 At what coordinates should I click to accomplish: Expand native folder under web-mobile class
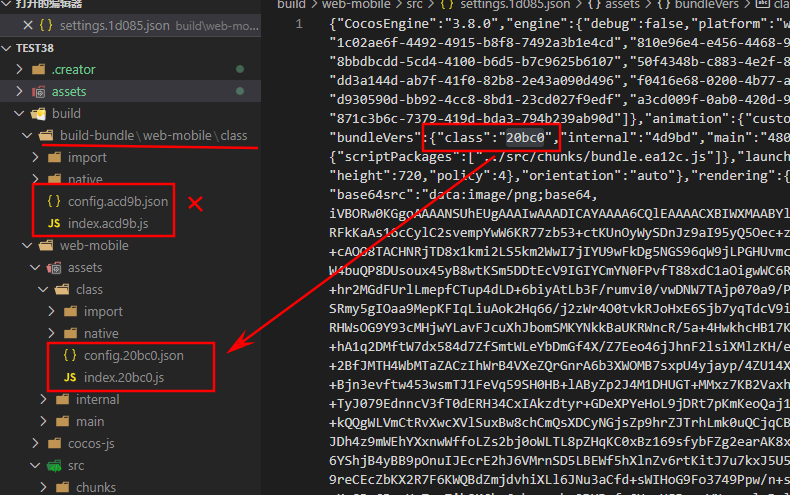pos(51,333)
